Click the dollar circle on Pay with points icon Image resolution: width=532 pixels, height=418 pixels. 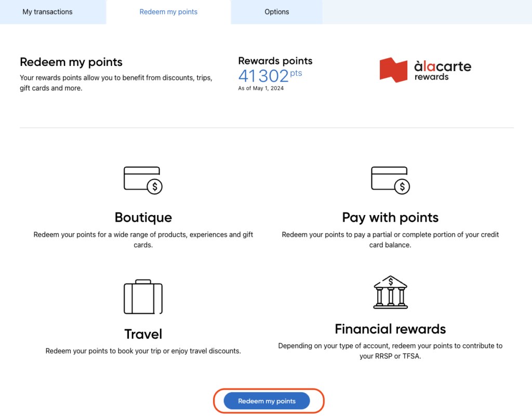(402, 186)
